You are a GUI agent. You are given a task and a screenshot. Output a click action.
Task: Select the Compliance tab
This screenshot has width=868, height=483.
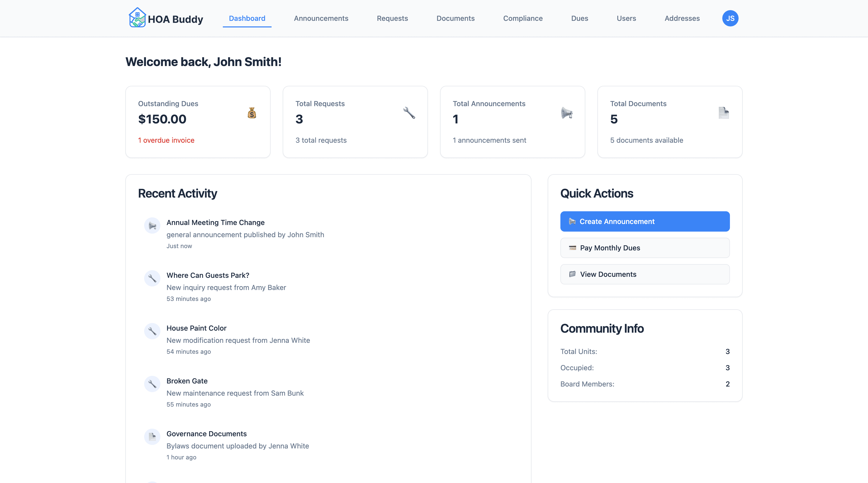[523, 18]
